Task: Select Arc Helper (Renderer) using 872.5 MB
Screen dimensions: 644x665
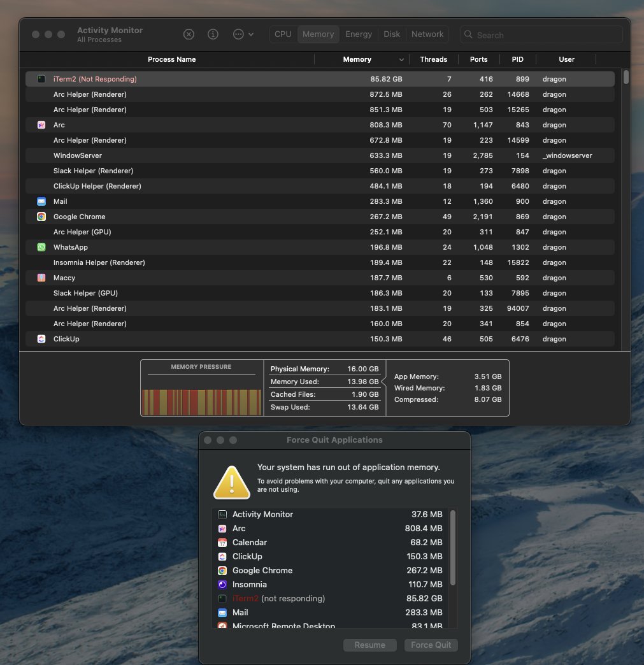Action: [320, 94]
